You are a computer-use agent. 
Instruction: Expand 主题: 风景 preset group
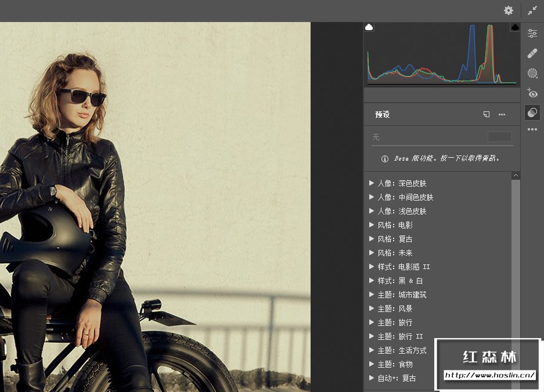click(x=371, y=308)
